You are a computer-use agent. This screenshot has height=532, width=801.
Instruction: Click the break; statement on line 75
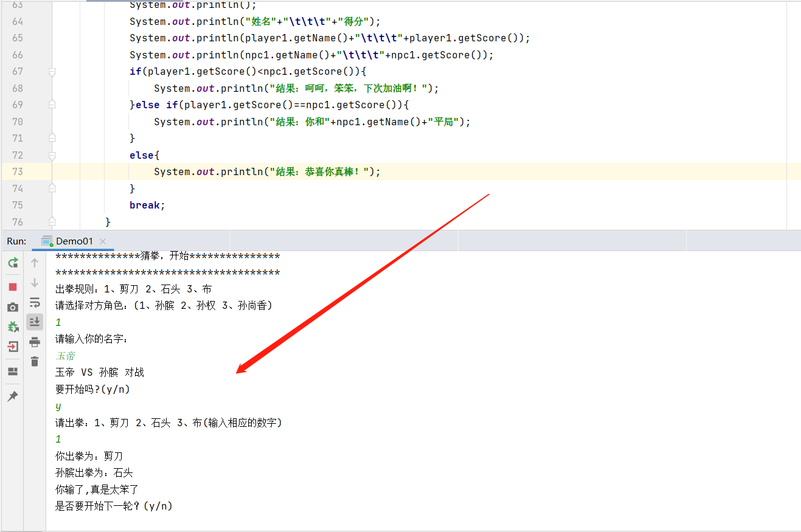[x=147, y=205]
